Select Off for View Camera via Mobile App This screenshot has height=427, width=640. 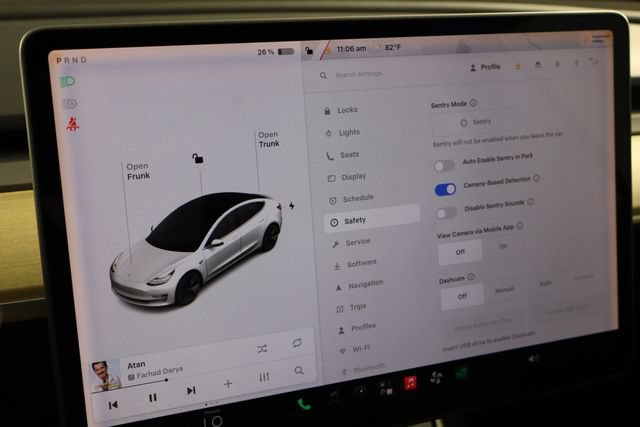click(x=460, y=252)
